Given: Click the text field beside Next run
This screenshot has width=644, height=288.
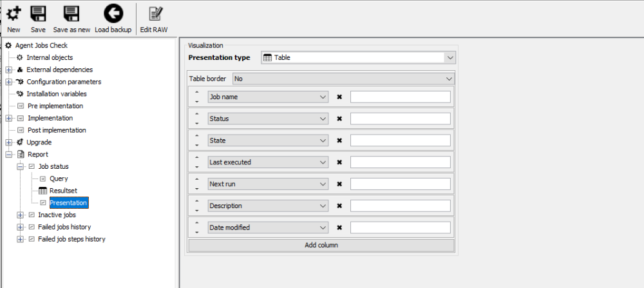Looking at the screenshot, I should click(x=400, y=184).
